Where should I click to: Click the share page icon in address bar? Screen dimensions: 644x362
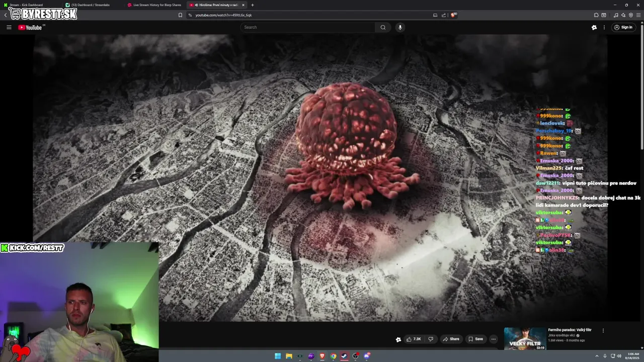click(x=444, y=15)
